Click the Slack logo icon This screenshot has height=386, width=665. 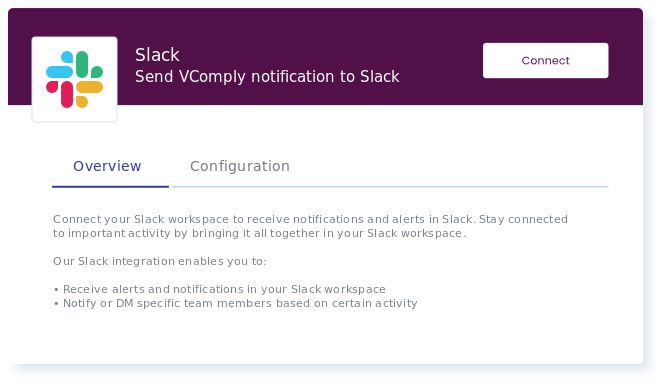pos(75,79)
